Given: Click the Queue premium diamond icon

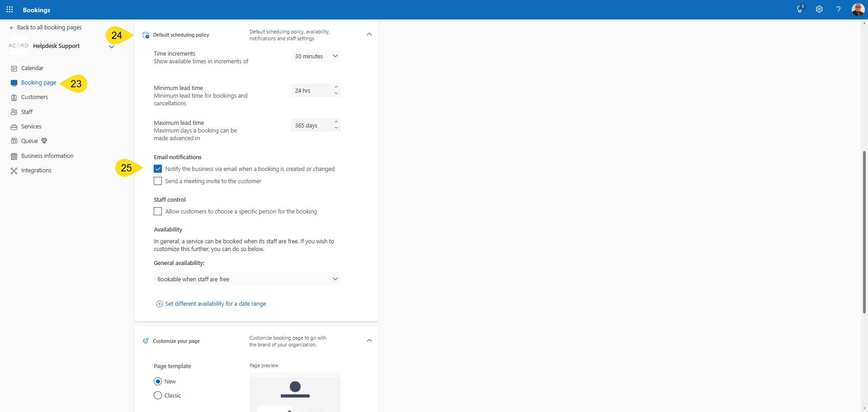Looking at the screenshot, I should (44, 141).
